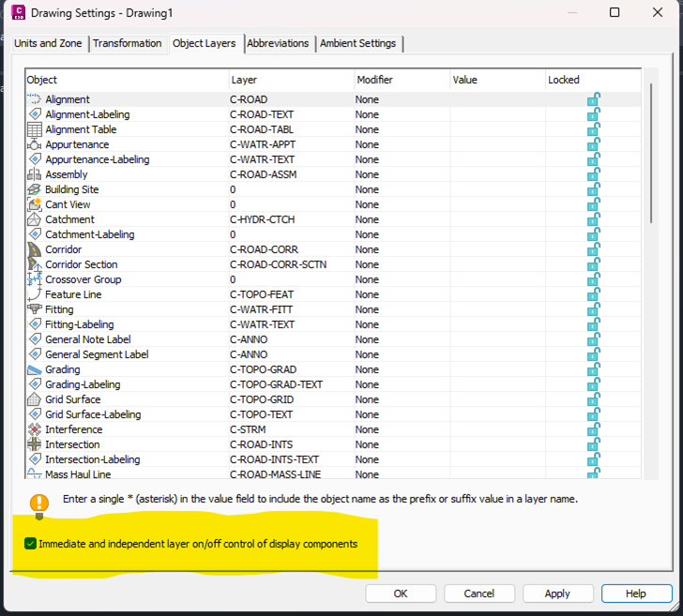Open Modifier dropdown for Grid Surface row
Viewport: 683px width, 616px height.
(402, 399)
